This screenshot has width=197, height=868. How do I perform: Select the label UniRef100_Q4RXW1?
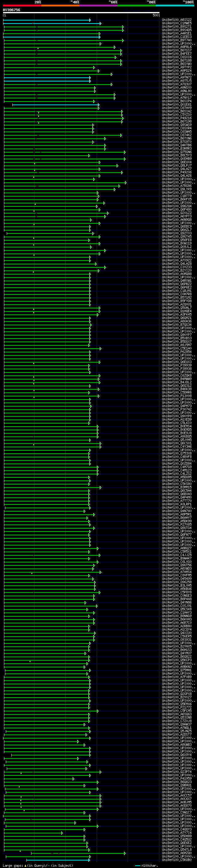[x=177, y=280]
